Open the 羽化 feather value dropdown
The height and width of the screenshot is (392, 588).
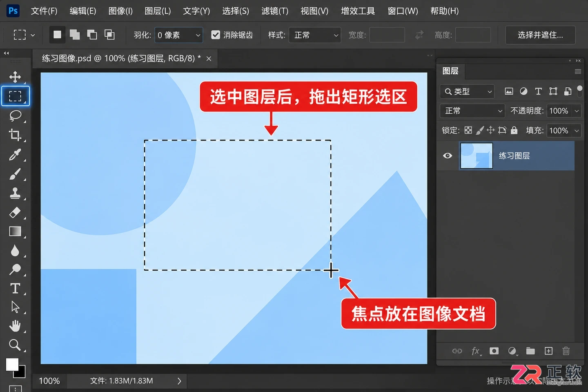pos(179,35)
